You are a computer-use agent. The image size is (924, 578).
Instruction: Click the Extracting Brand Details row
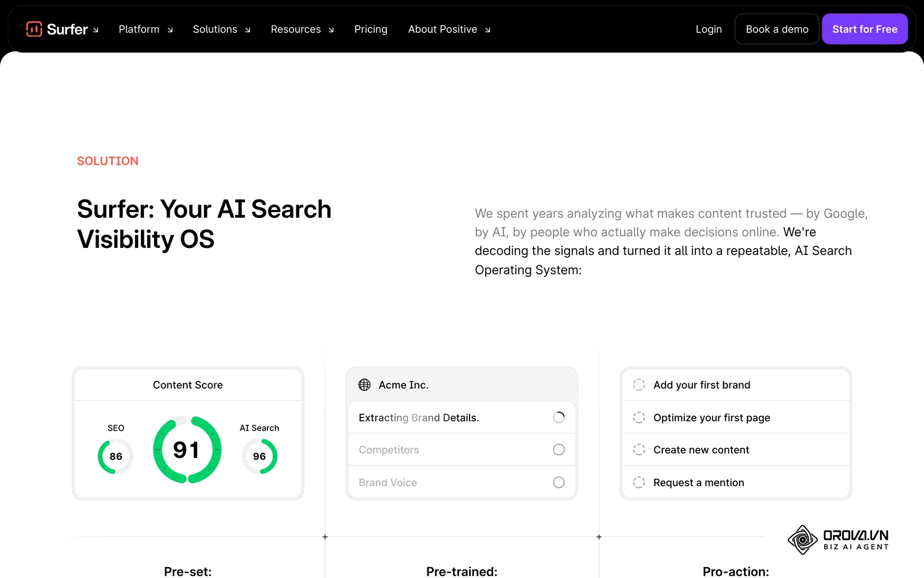(x=462, y=417)
